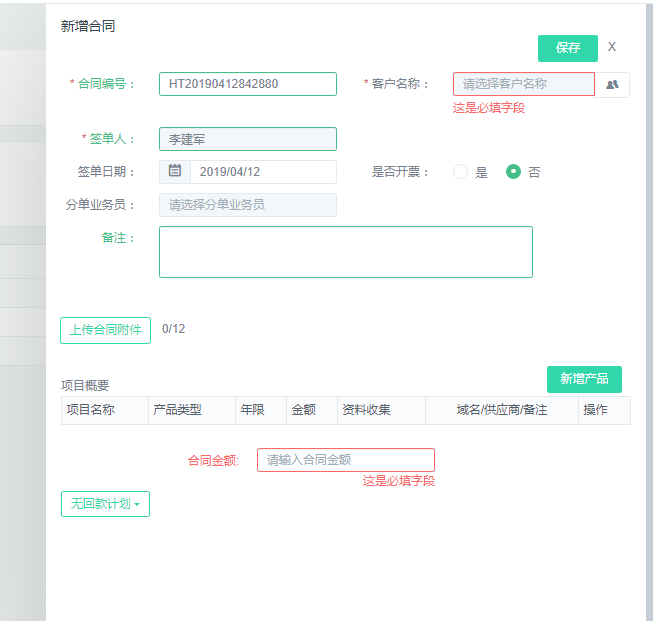Click the 签单日期 date field
The height and width of the screenshot is (621, 653).
262,172
